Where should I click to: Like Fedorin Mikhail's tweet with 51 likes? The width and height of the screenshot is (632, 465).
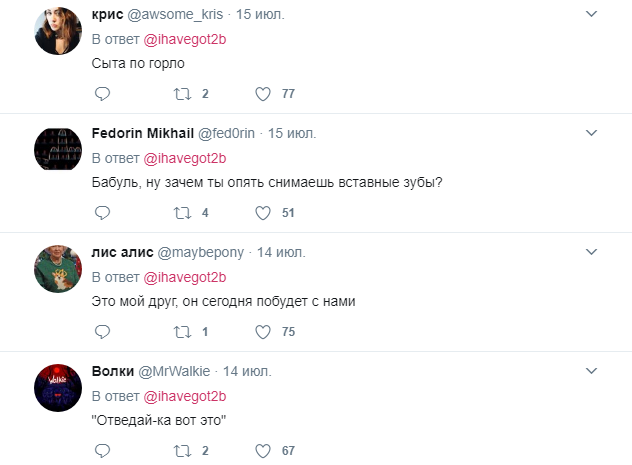(x=263, y=212)
